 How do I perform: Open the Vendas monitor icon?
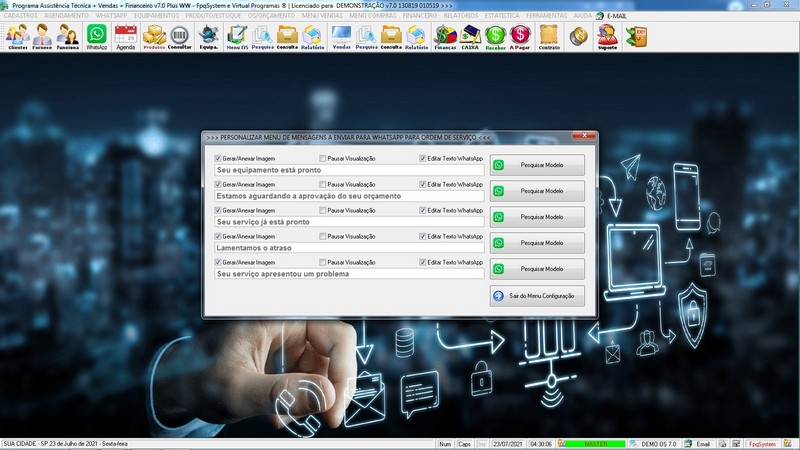pyautogui.click(x=341, y=37)
